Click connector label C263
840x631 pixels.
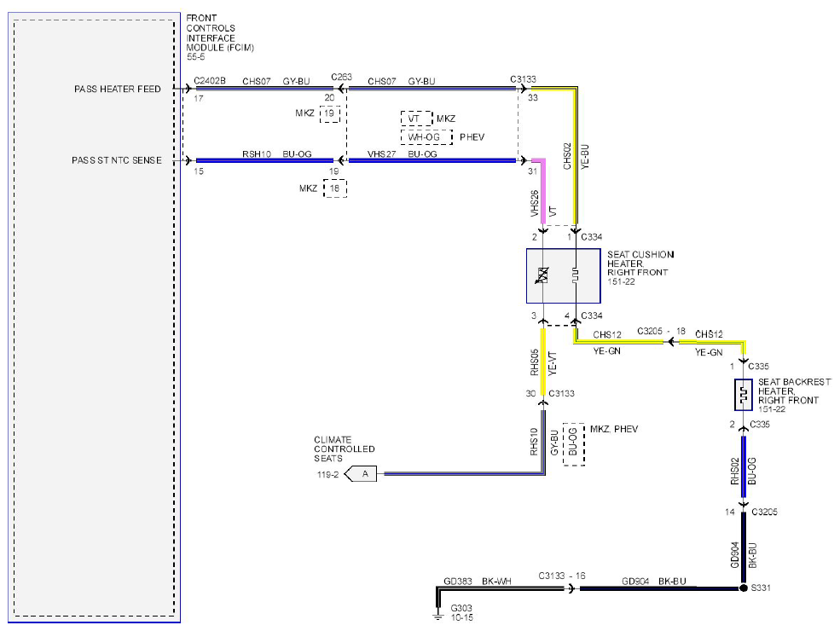pos(341,77)
